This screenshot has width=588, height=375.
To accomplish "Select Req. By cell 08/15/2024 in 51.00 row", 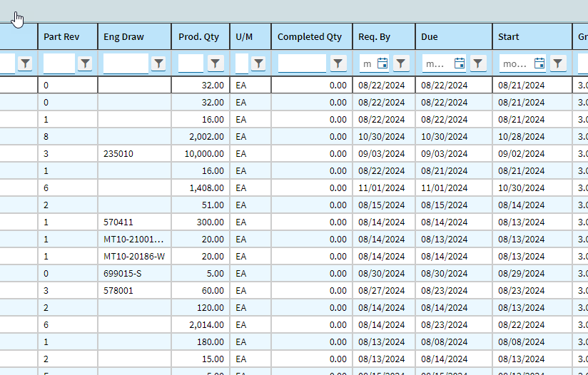I will point(384,205).
